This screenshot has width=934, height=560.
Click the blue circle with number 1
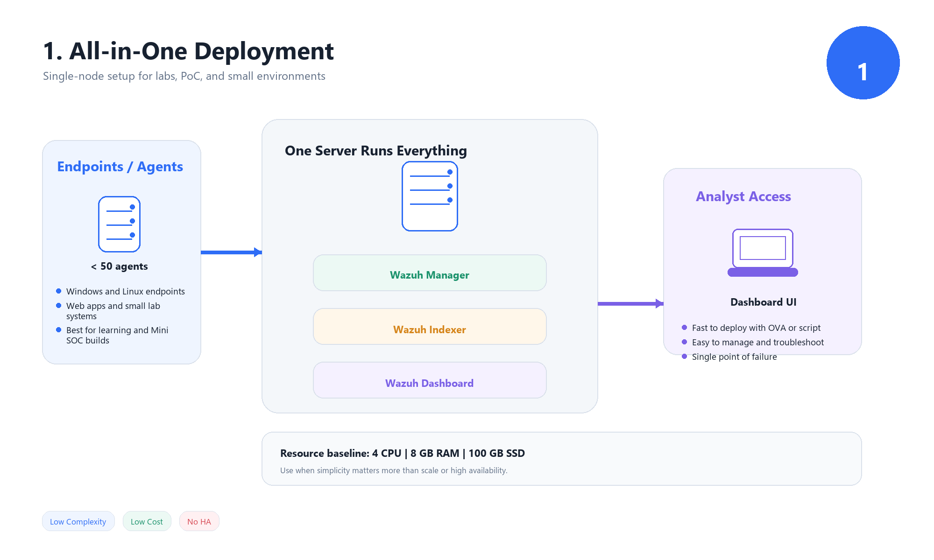[x=863, y=63]
